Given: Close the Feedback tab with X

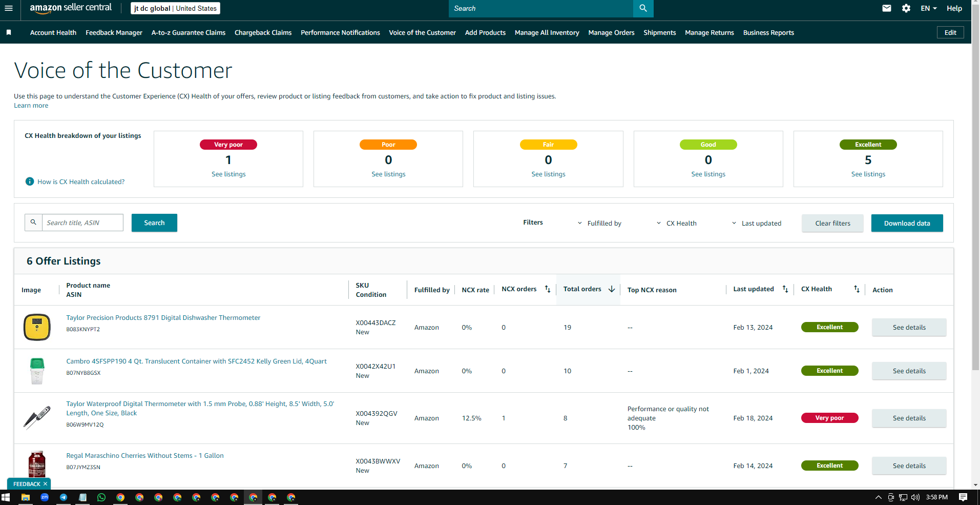Looking at the screenshot, I should tap(45, 483).
